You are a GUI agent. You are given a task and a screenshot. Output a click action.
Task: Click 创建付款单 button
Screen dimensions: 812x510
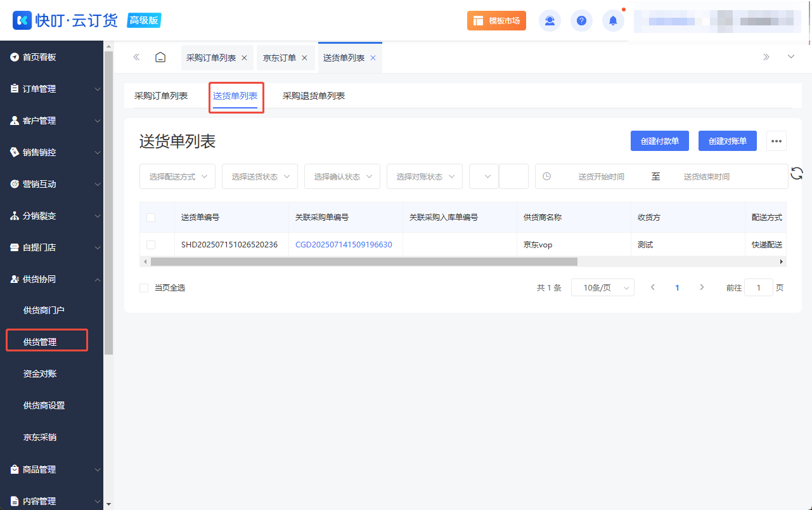[x=660, y=141]
